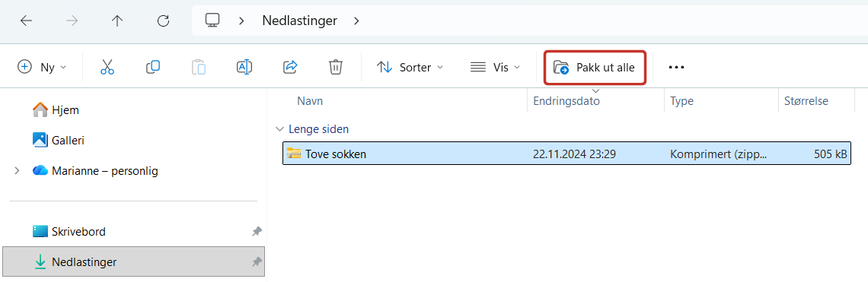Open the Sorter dropdown

pyautogui.click(x=410, y=68)
